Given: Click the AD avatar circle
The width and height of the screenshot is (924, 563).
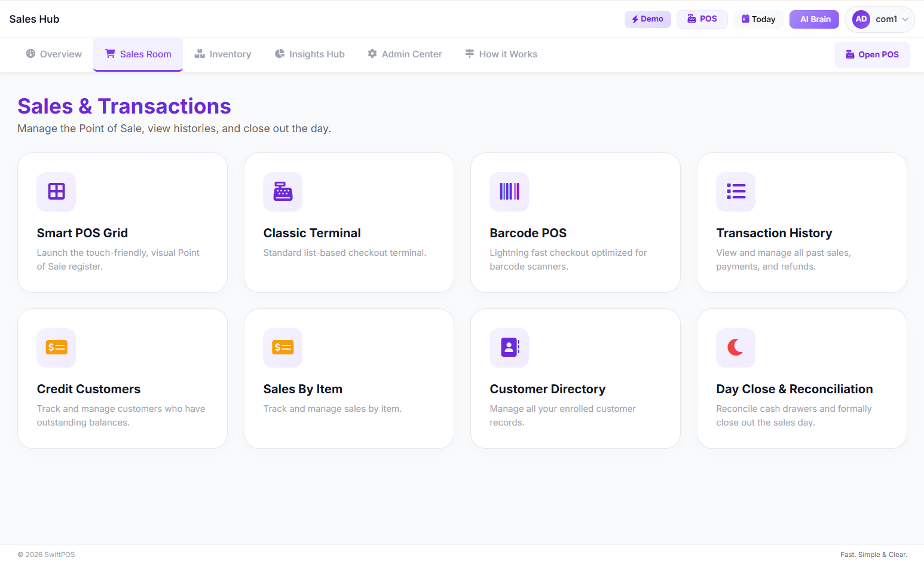Looking at the screenshot, I should pos(861,19).
